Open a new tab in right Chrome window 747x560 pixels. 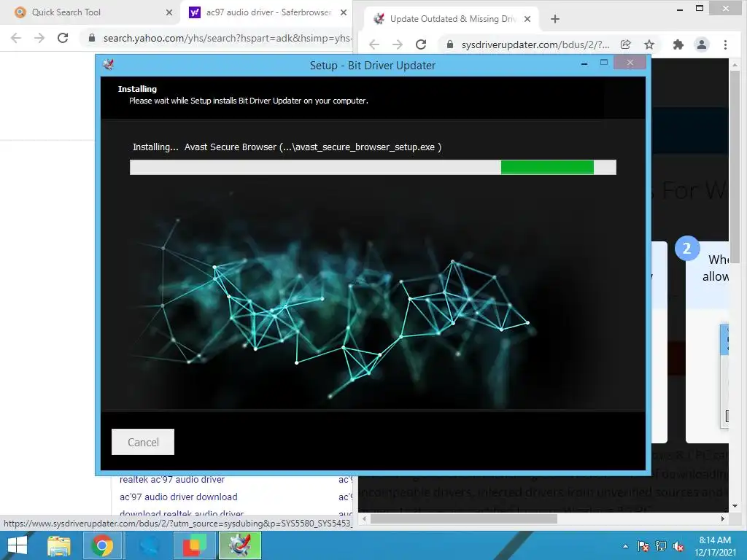tap(555, 19)
